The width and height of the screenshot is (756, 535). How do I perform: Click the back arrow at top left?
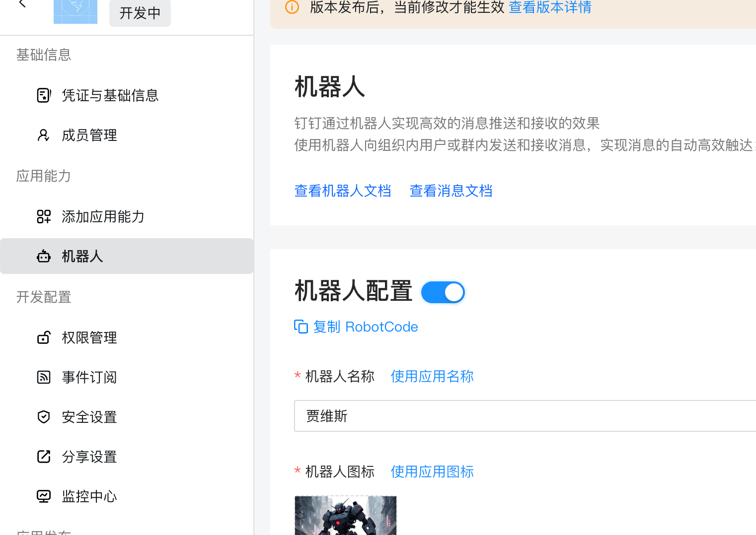coord(22,4)
